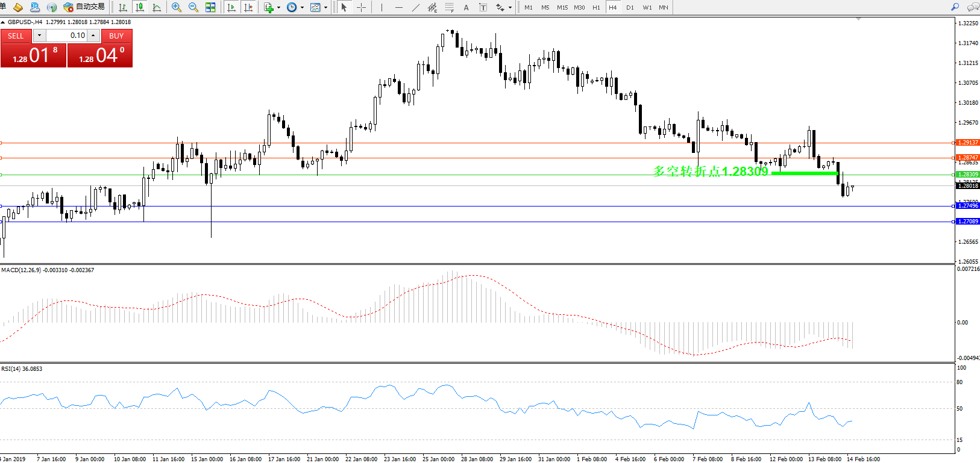The image size is (980, 463).
Task: Click the Zoom In magnifier icon
Action: pyautogui.click(x=176, y=7)
